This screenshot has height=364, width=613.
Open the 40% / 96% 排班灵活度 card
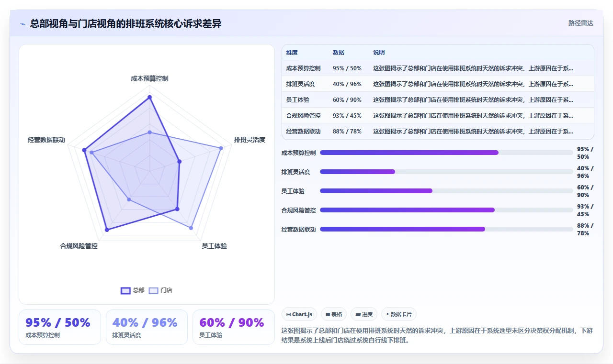click(x=147, y=327)
